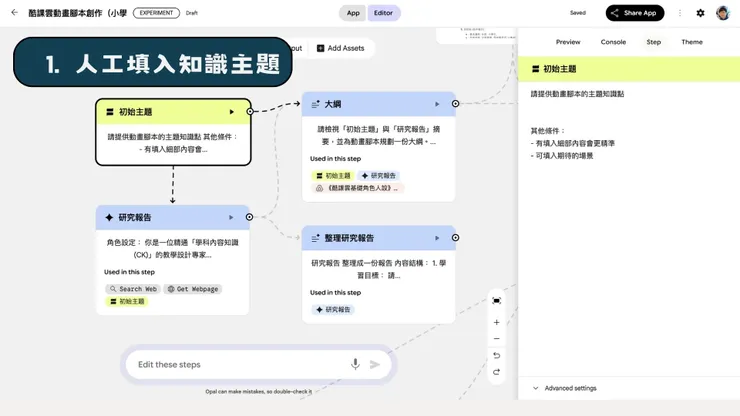Click the microphone voice input icon
The height and width of the screenshot is (416, 740).
(355, 364)
